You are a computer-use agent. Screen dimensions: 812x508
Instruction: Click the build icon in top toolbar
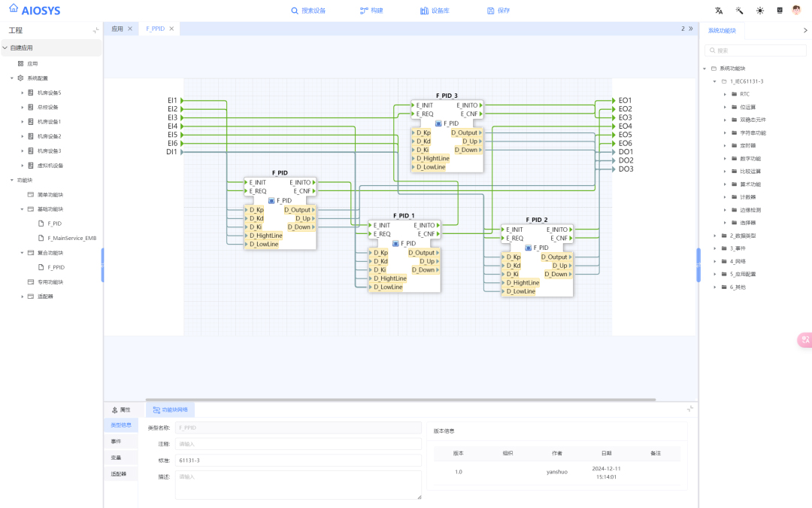pos(364,11)
